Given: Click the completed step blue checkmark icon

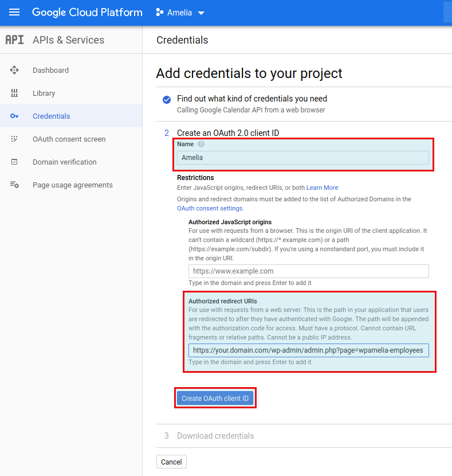Looking at the screenshot, I should tap(167, 100).
